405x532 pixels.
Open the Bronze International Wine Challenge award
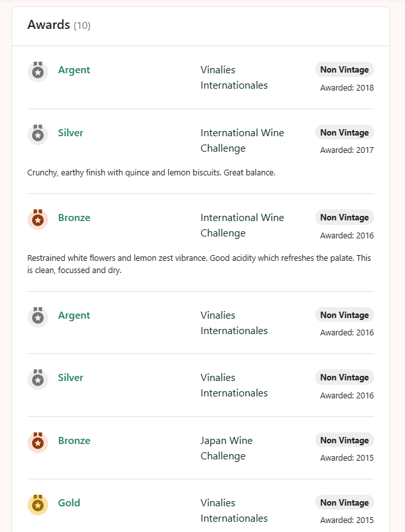coord(74,218)
